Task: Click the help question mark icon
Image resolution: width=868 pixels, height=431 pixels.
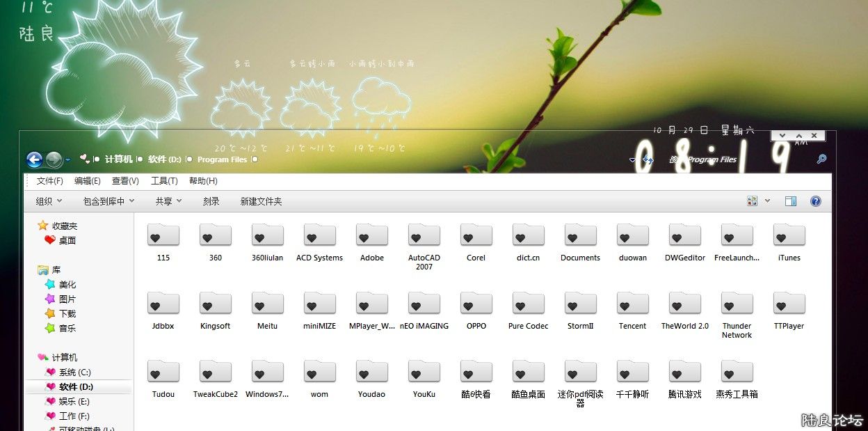Action: 816,201
